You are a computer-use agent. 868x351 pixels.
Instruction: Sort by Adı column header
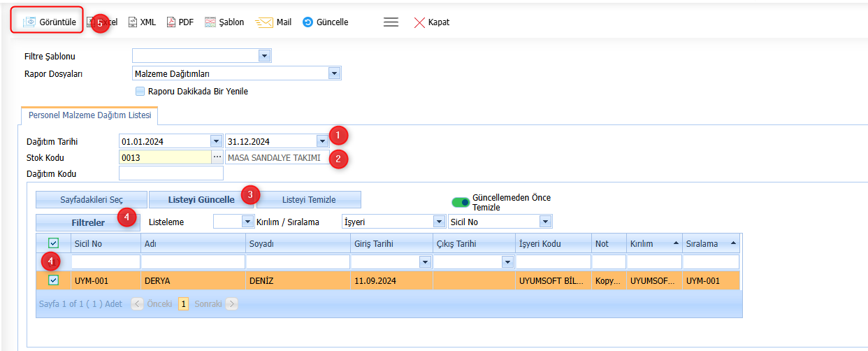coord(193,243)
